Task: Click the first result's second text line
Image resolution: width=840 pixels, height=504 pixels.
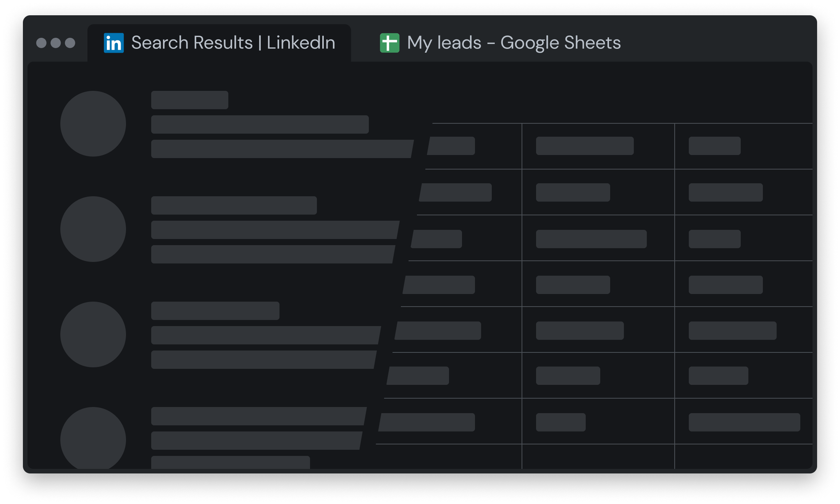Action: pyautogui.click(x=260, y=124)
